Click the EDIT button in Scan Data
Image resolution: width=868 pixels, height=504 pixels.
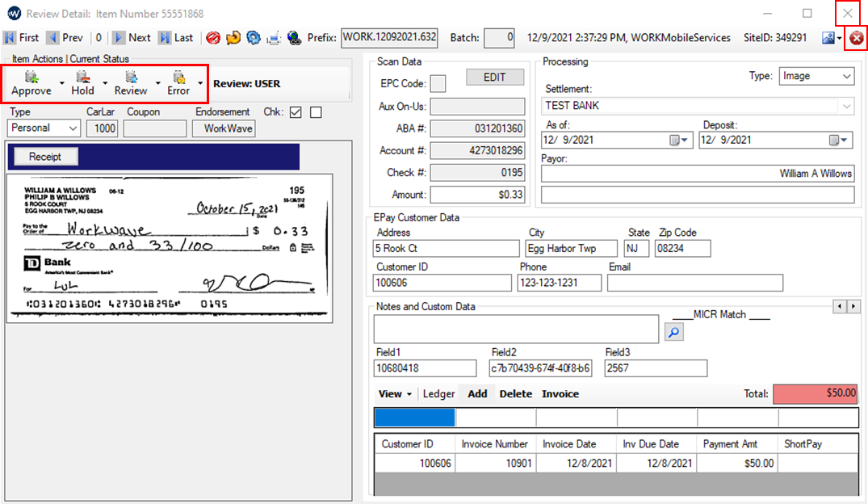click(x=495, y=77)
